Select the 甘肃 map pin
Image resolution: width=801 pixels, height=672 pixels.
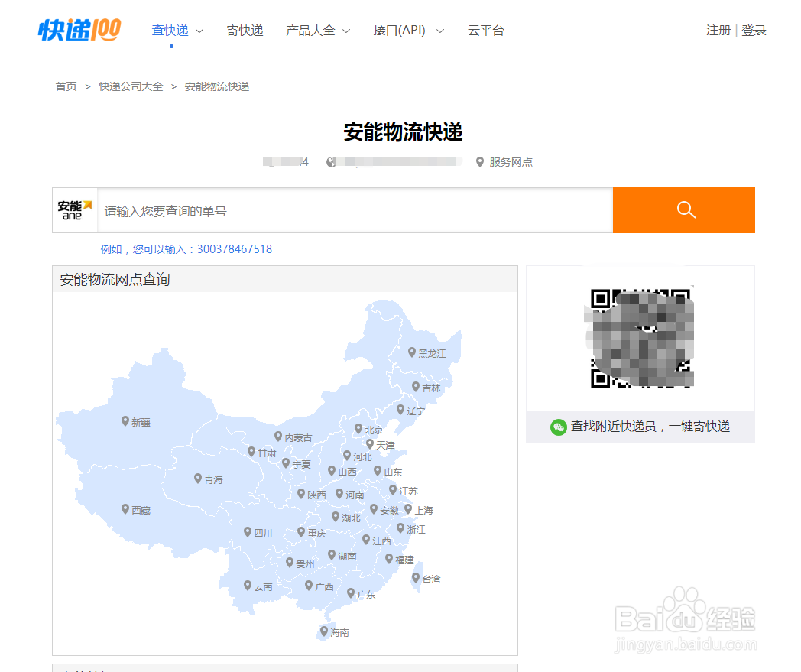click(x=251, y=452)
